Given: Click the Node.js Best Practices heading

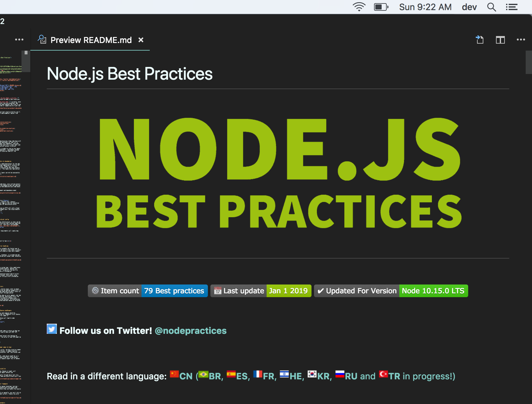Looking at the screenshot, I should tap(130, 74).
